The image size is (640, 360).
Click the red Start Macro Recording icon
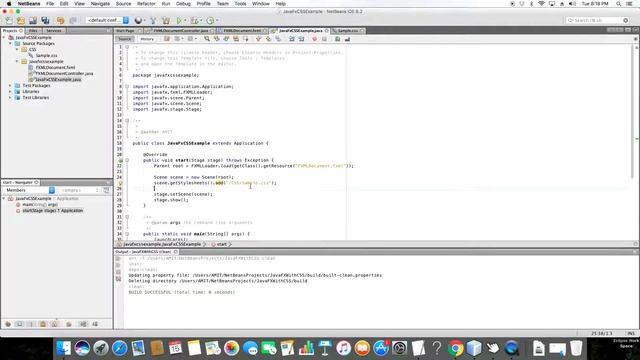(314, 39)
